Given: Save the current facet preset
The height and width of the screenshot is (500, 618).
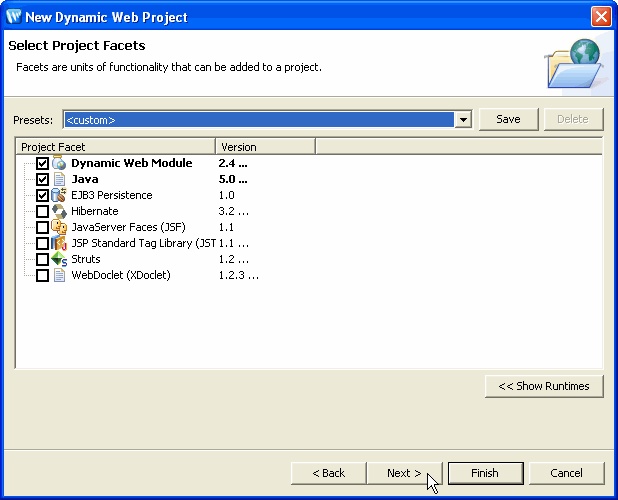Looking at the screenshot, I should pos(508,119).
